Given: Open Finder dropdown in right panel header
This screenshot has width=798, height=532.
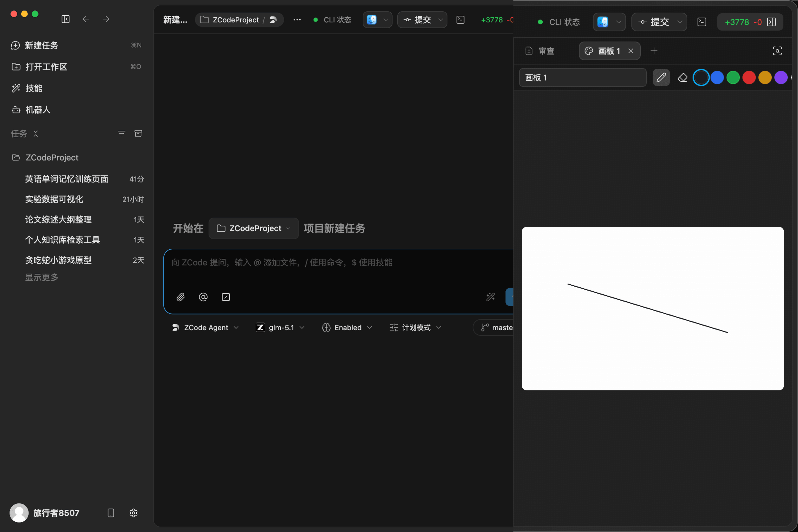Looking at the screenshot, I should click(x=609, y=22).
